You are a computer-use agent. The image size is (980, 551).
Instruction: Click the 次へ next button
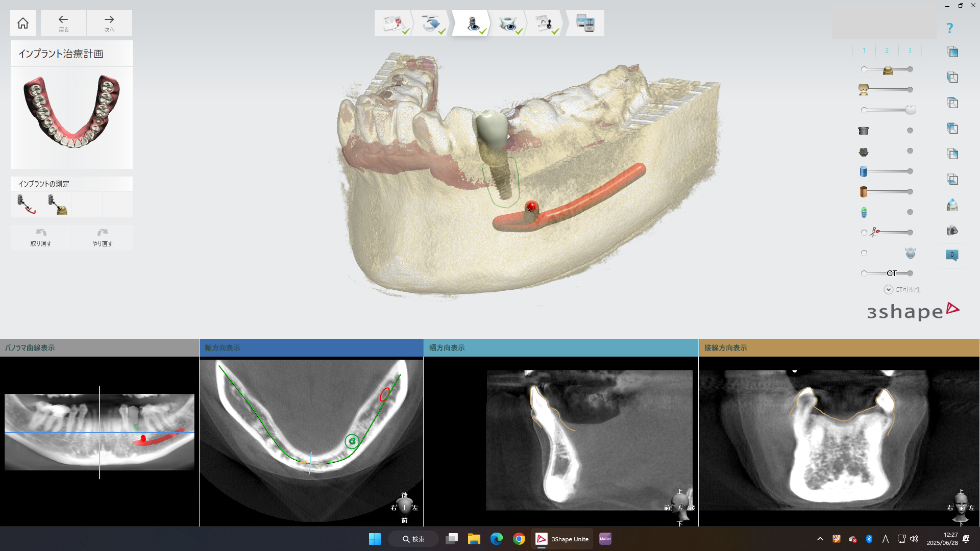click(109, 23)
